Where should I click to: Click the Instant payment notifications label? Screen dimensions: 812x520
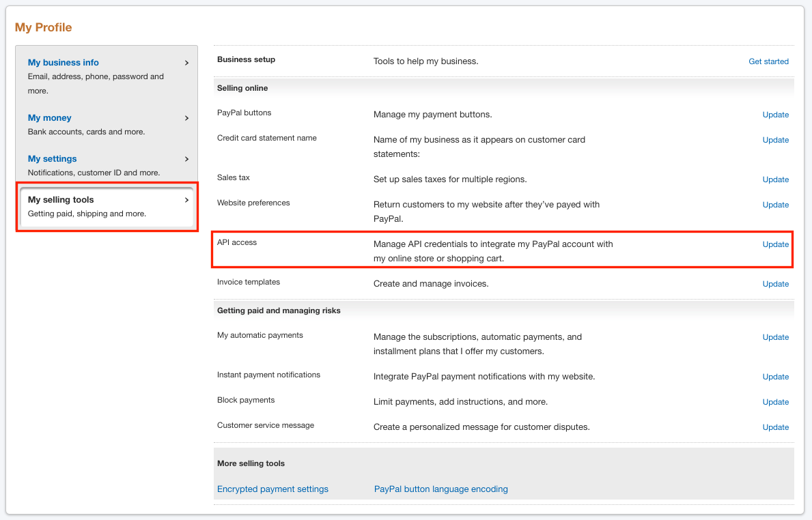pyautogui.click(x=268, y=375)
